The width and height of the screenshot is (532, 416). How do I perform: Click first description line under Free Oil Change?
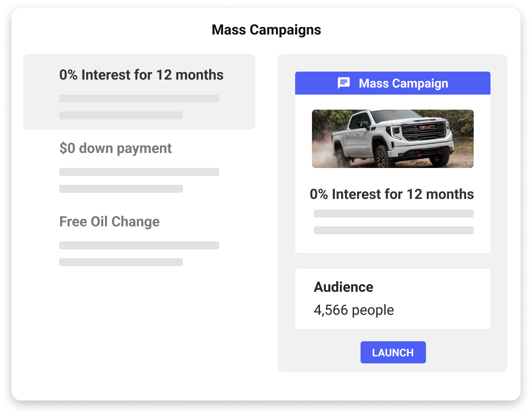click(x=139, y=245)
